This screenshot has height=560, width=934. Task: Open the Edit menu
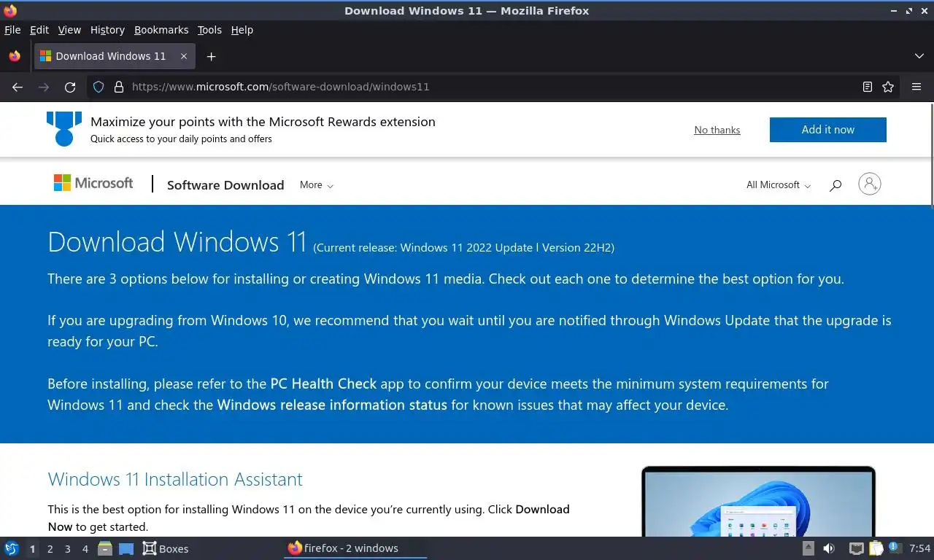(39, 30)
